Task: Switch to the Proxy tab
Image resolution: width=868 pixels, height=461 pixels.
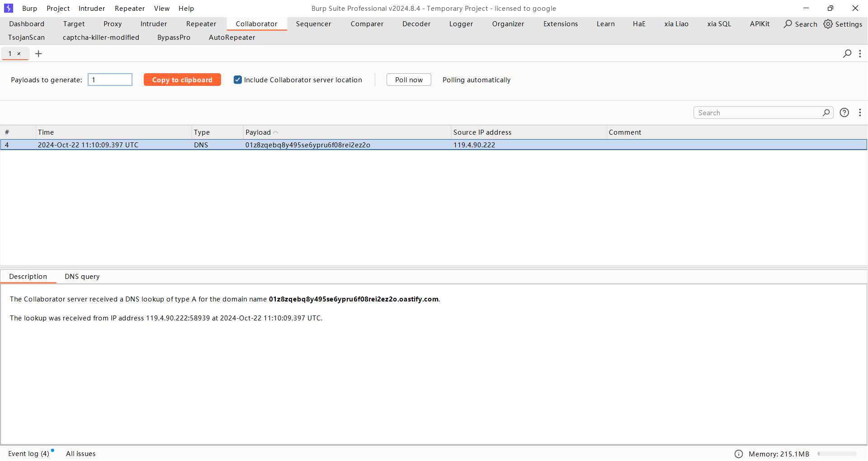Action: pos(113,24)
